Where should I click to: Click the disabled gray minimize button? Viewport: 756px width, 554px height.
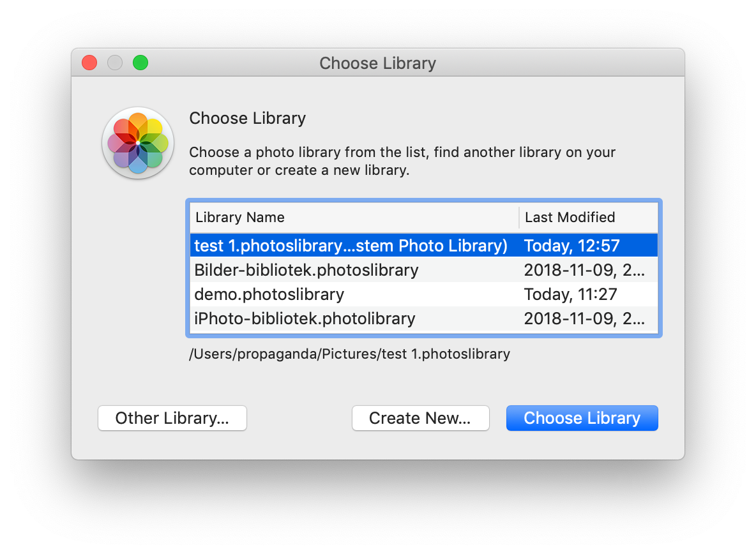[x=115, y=63]
